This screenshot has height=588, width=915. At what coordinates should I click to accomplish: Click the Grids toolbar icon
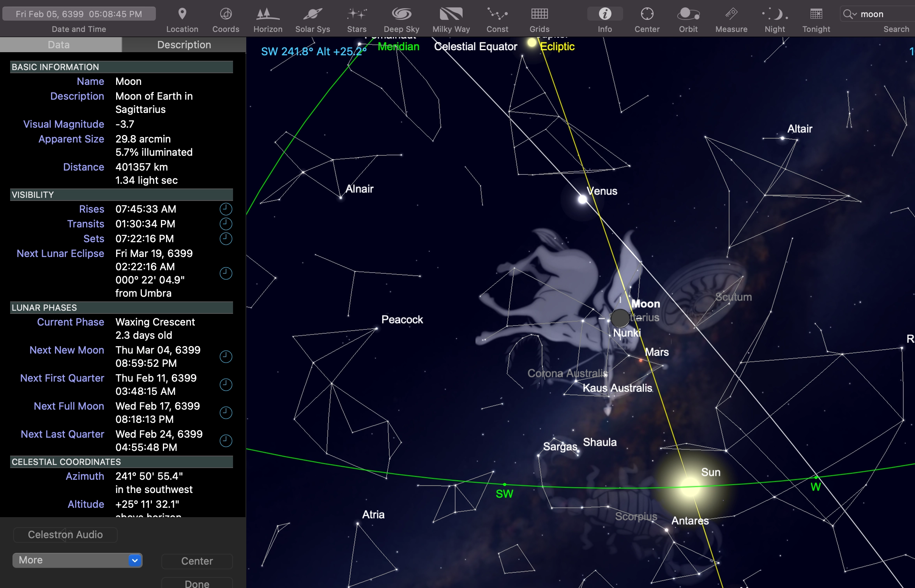[x=539, y=14]
